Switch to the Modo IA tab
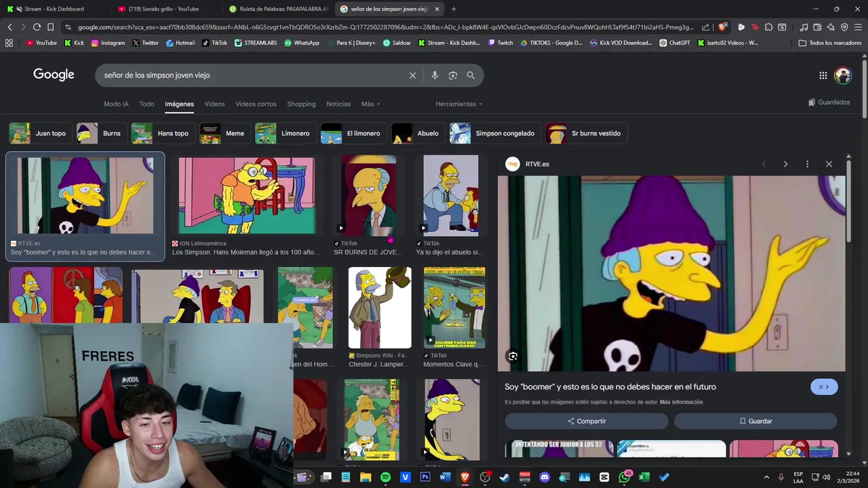This screenshot has height=488, width=868. (x=116, y=104)
